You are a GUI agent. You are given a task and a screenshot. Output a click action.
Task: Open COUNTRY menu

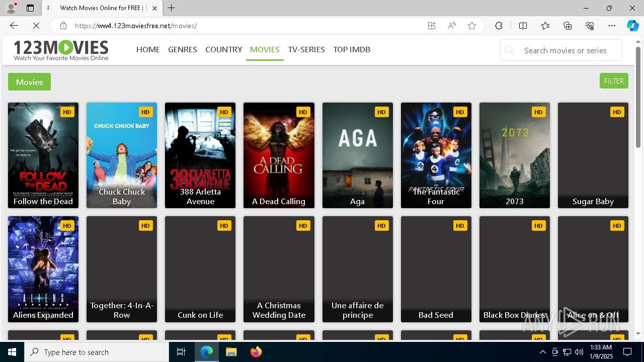click(223, 49)
